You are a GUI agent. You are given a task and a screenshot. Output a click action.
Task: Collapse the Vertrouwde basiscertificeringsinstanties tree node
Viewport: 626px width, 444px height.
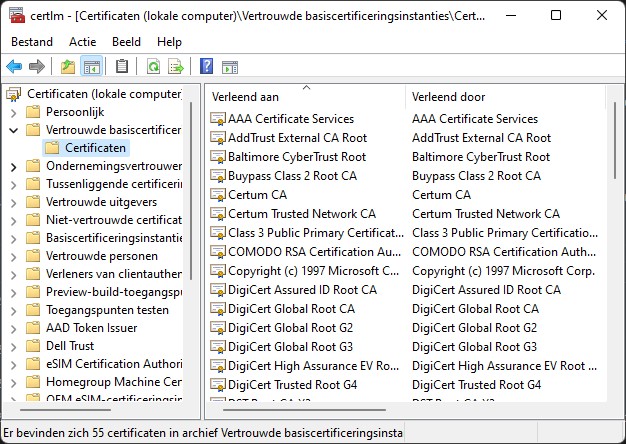(x=13, y=130)
